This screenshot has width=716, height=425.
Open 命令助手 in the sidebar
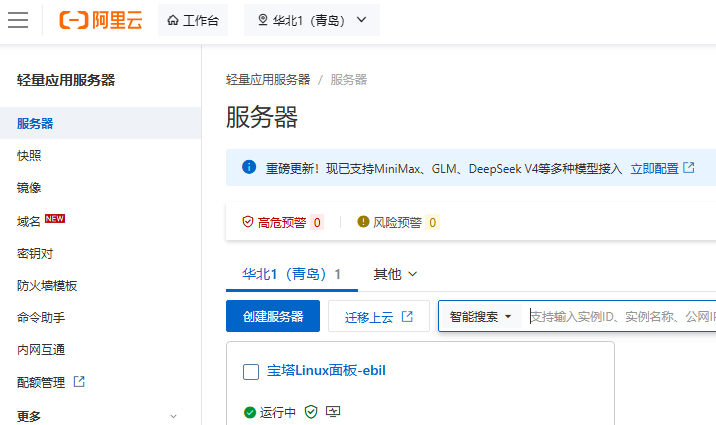pos(41,317)
